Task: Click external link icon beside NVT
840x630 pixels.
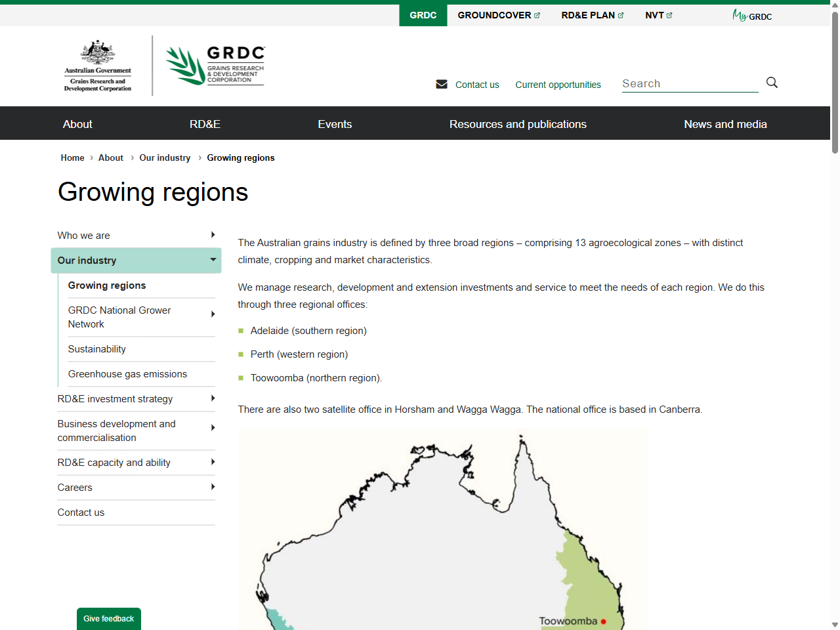Action: [x=669, y=15]
